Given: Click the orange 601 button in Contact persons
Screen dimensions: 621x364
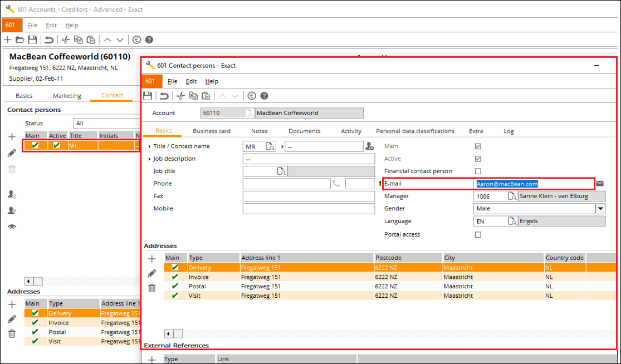Looking at the screenshot, I should coord(151,81).
